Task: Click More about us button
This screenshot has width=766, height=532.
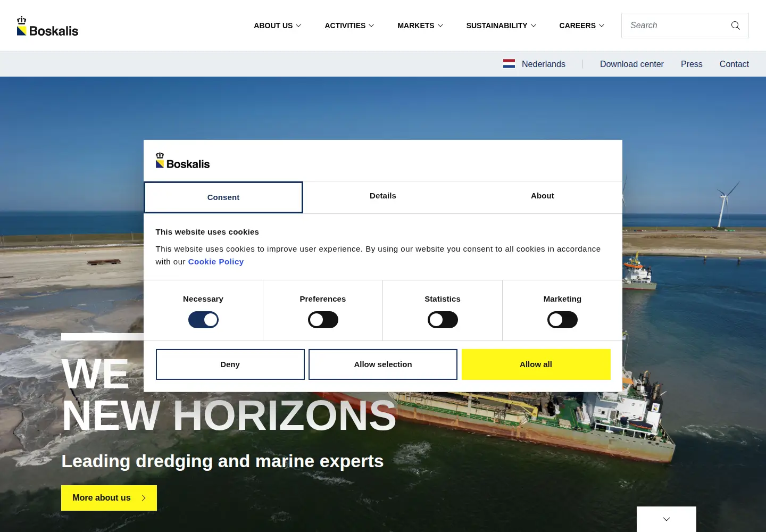Action: click(109, 498)
